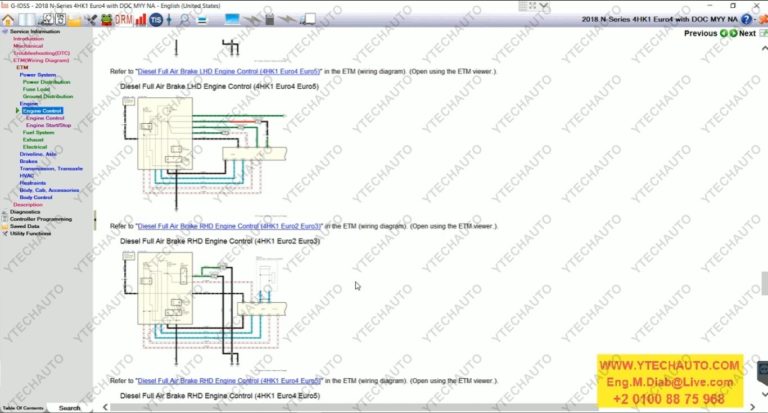Switch to Table Of Contents tab
Screen dimensions: 768x413
tap(23, 408)
